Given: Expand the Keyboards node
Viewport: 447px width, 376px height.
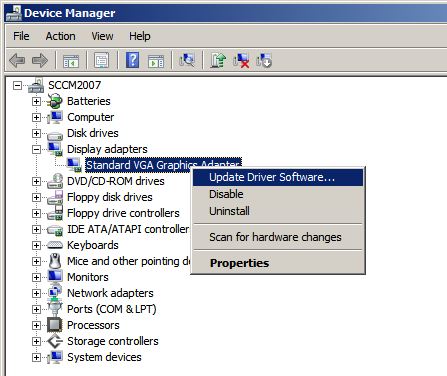Looking at the screenshot, I should pos(36,245).
